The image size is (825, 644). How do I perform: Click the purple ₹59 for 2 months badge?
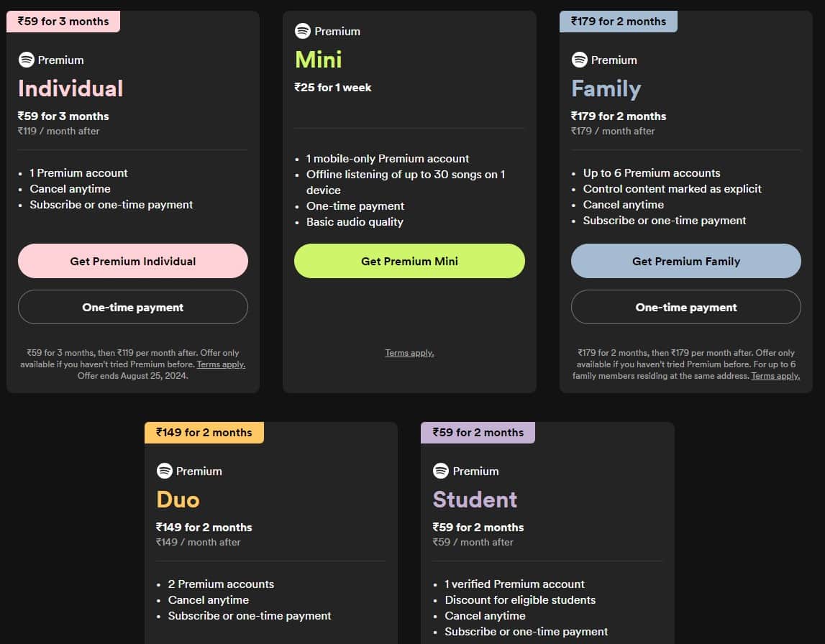click(x=478, y=433)
